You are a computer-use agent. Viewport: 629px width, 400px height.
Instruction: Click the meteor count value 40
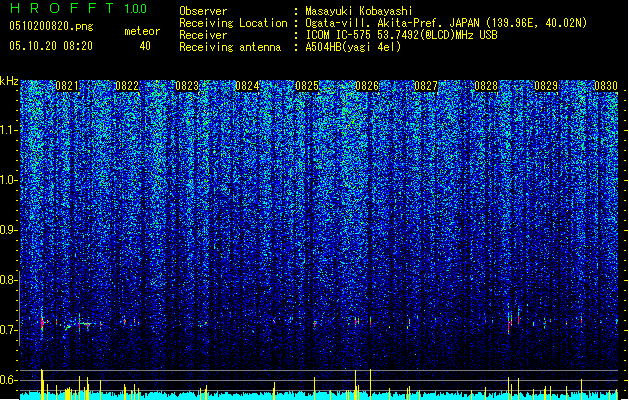pos(145,46)
